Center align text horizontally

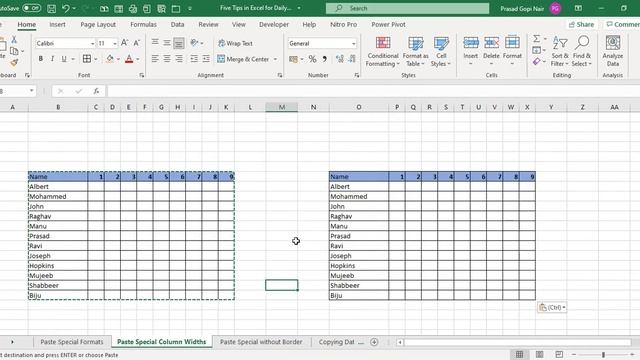point(167,59)
